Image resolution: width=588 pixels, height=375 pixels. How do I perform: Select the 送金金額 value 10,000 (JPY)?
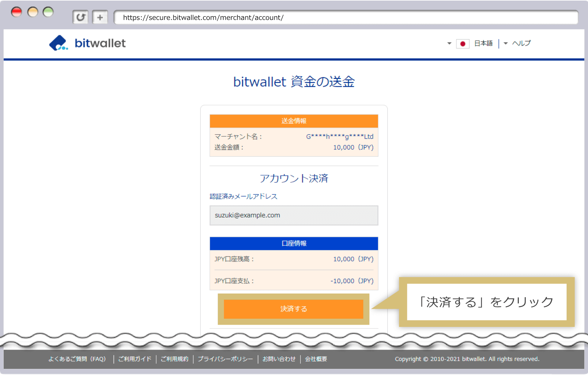pos(353,147)
